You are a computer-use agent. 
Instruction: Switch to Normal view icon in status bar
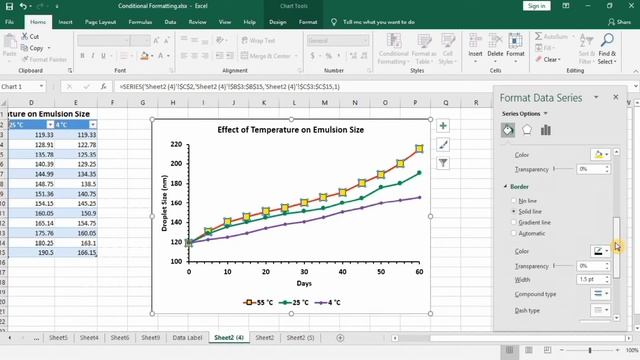pos(509,350)
